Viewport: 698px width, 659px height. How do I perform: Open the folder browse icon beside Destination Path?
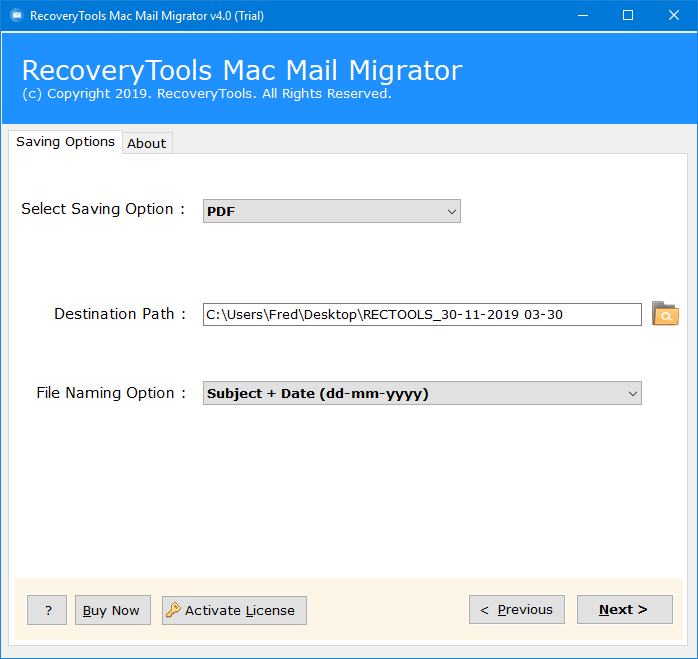[x=665, y=314]
